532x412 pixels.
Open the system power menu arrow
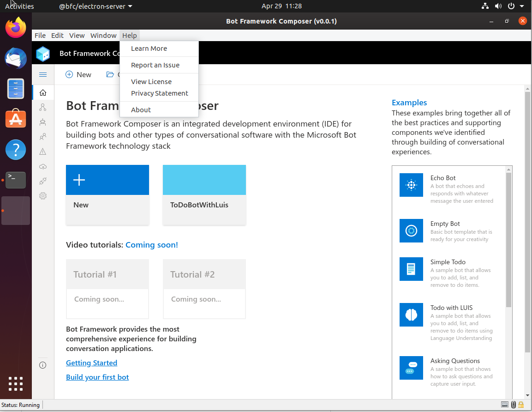[522, 6]
